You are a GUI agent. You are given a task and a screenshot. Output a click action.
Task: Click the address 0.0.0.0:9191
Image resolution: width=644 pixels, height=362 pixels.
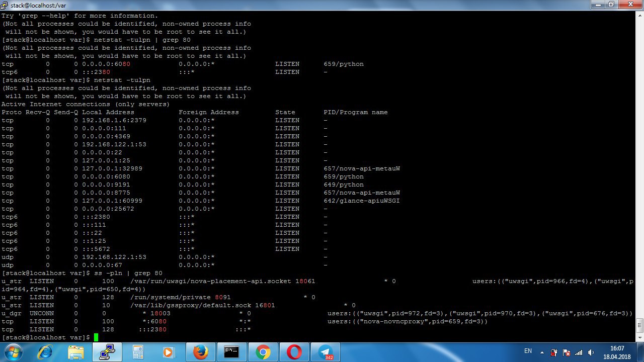click(x=106, y=185)
